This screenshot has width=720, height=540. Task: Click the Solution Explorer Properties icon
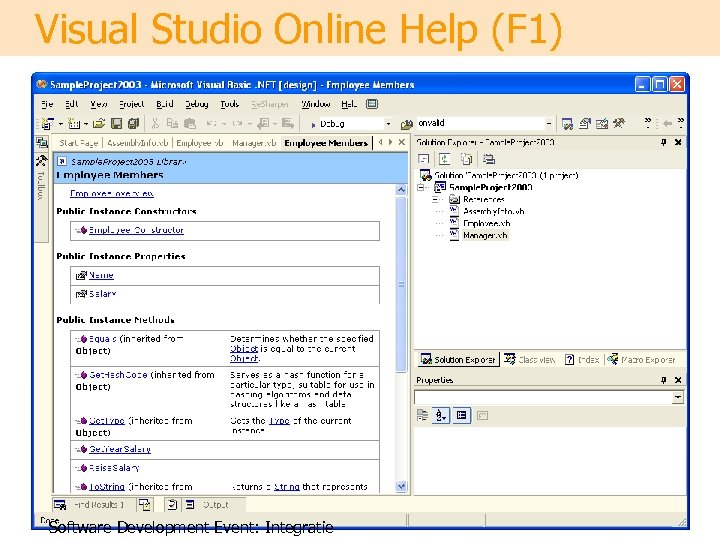click(489, 159)
